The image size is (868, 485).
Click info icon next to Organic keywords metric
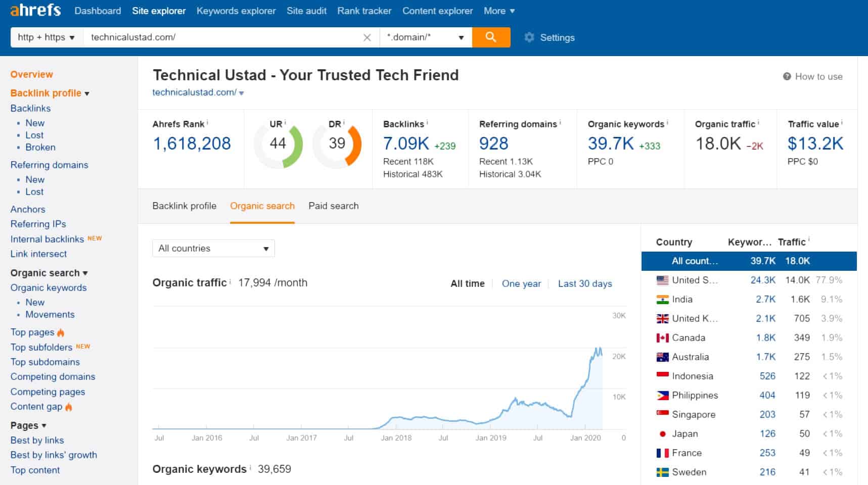tap(667, 123)
